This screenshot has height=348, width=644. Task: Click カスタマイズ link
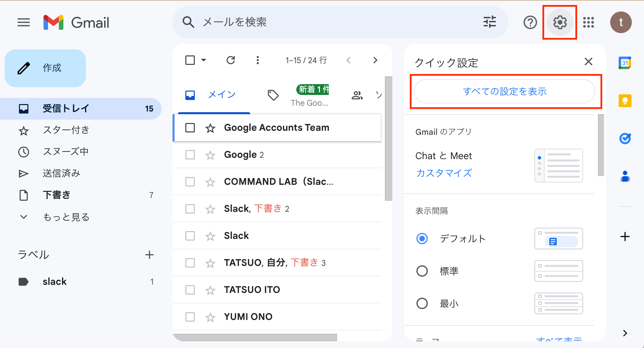pyautogui.click(x=444, y=173)
